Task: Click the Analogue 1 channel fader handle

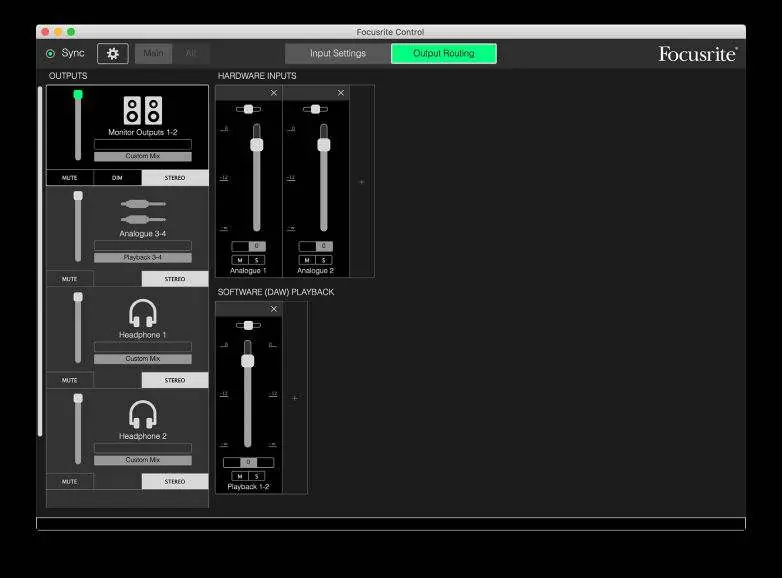Action: 257,145
